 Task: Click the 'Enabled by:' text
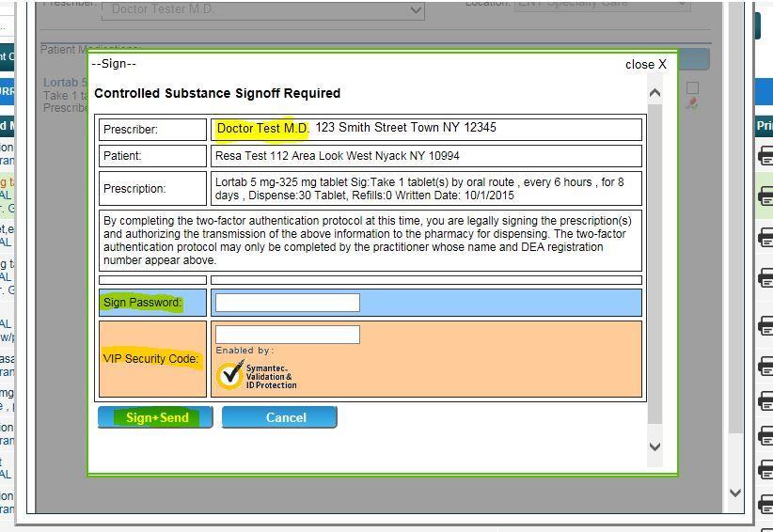click(245, 351)
